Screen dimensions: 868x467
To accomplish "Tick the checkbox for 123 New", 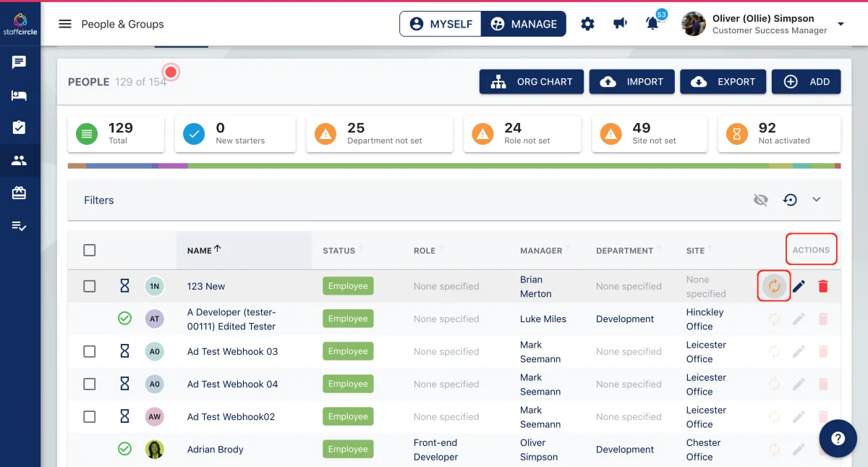I will [x=90, y=286].
